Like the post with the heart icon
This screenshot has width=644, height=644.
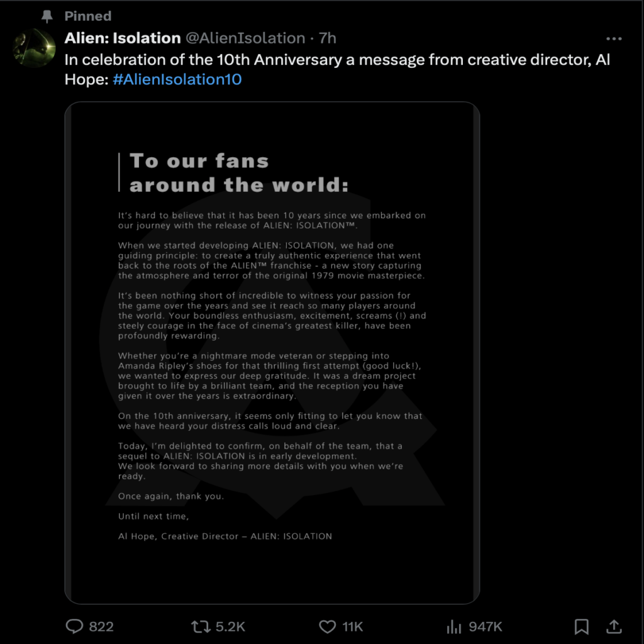pos(327,626)
